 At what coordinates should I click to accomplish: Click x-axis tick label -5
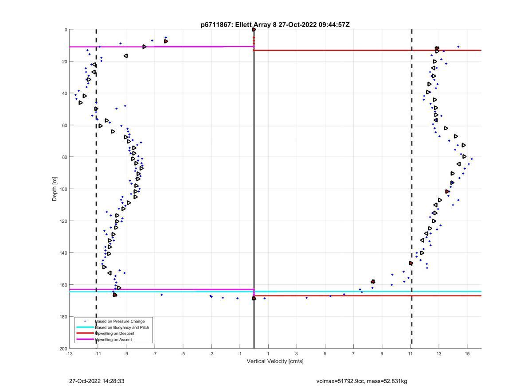pyautogui.click(x=183, y=353)
